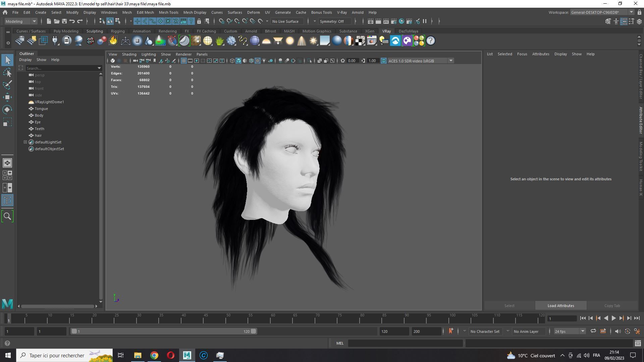
Task: Toggle view transform color management button
Action: pos(383,61)
